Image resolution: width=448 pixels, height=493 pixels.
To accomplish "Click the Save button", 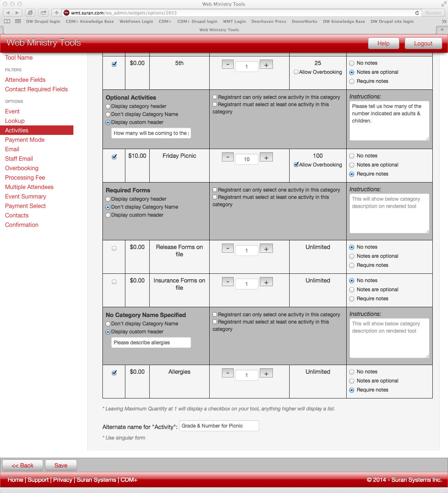I will (61, 465).
